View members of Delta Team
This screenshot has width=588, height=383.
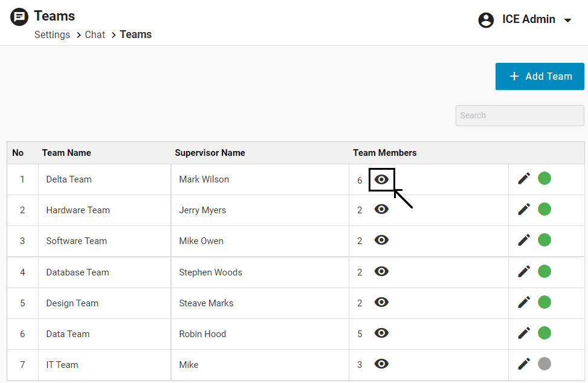[381, 179]
